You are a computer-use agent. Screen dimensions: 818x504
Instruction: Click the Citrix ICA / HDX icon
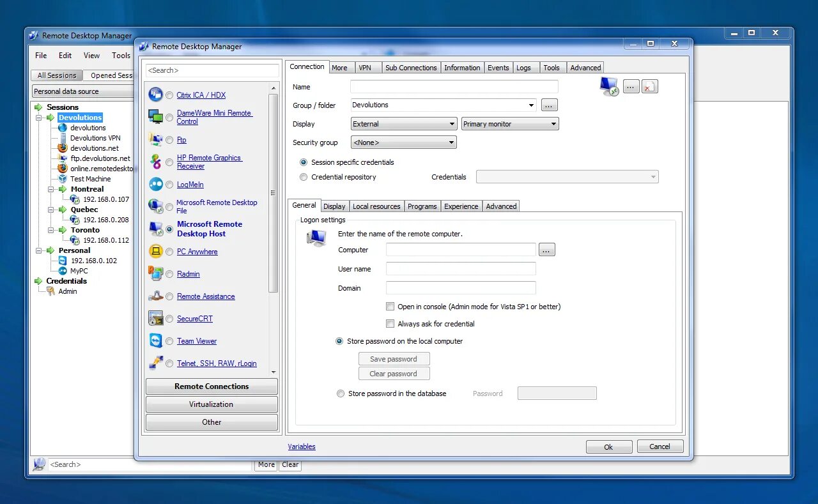[x=155, y=95]
